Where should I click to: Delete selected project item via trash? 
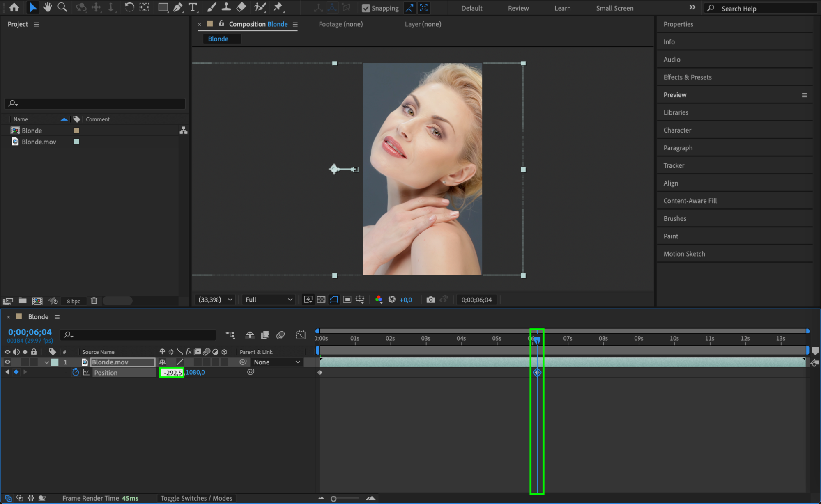click(94, 301)
